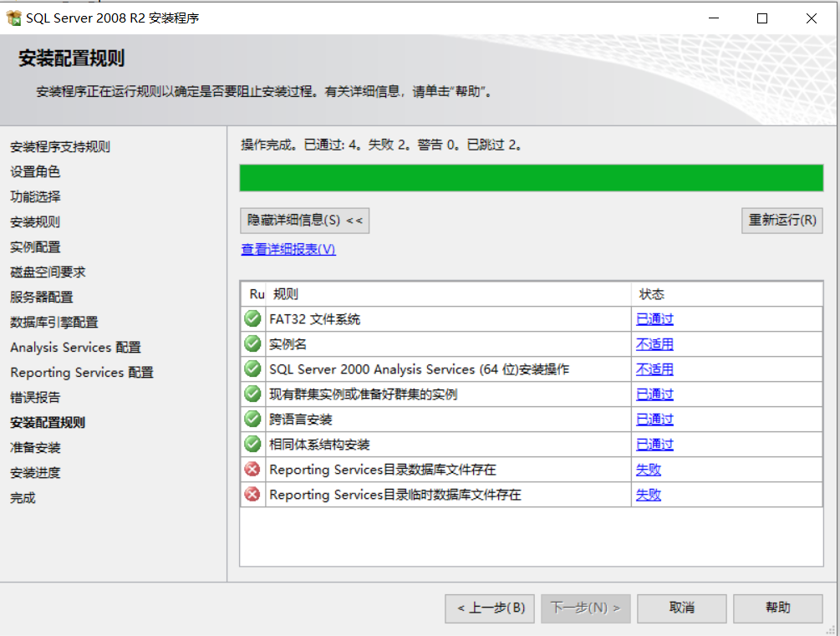The width and height of the screenshot is (840, 636).
Task: Rerun the rules with 重新运行(R)
Action: pyautogui.click(x=781, y=220)
